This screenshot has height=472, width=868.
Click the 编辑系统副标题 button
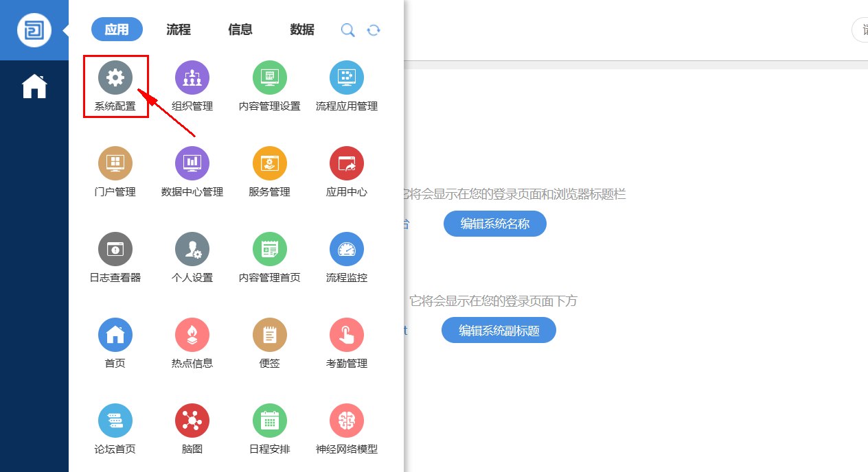coord(499,330)
